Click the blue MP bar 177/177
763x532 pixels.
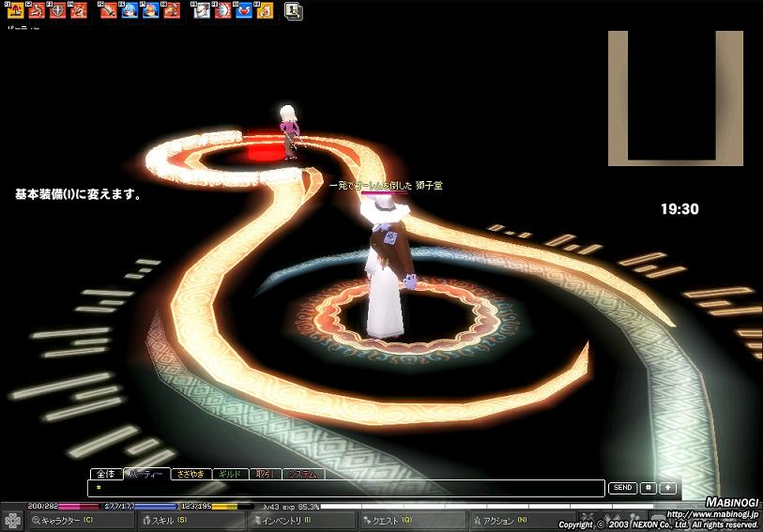point(141,507)
